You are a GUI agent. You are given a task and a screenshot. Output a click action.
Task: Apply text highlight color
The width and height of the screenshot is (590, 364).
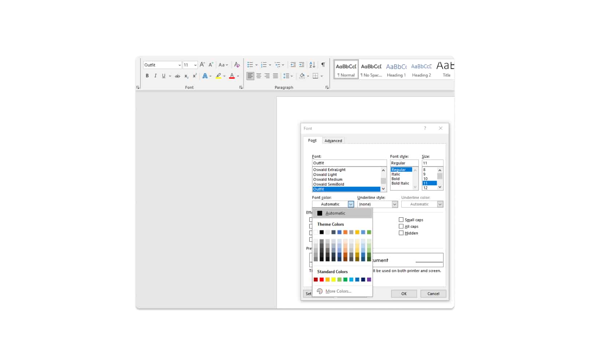219,76
